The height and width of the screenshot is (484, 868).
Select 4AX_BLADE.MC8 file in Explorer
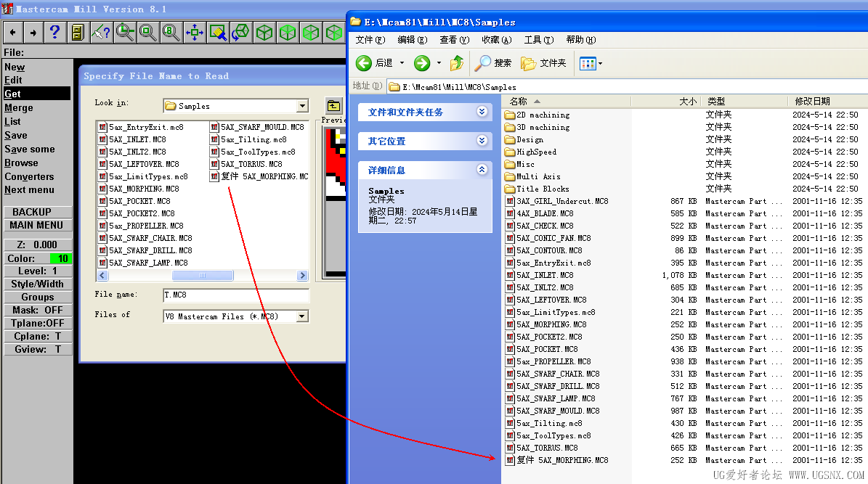(545, 213)
